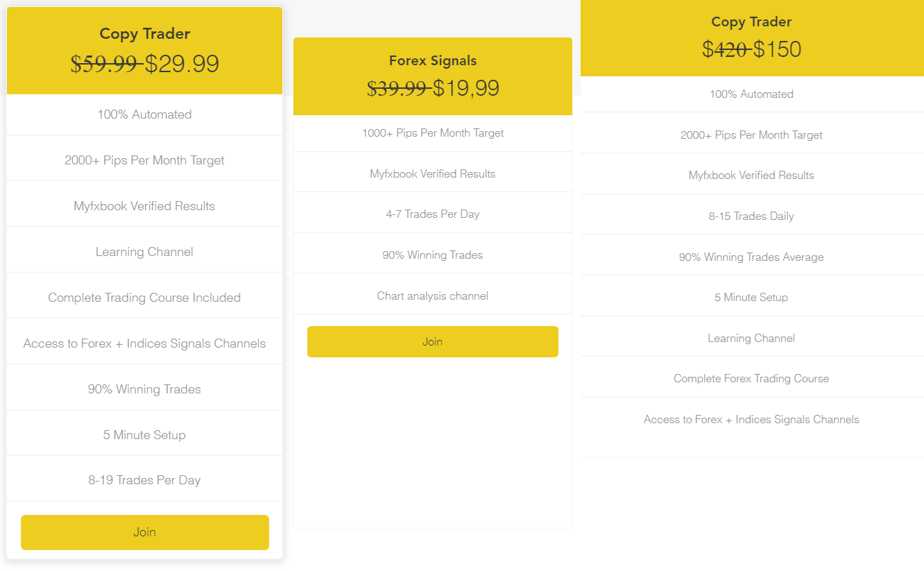This screenshot has height=571, width=924.
Task: Click the Join button under the $29.99 Copy Trader plan
Action: (x=145, y=532)
